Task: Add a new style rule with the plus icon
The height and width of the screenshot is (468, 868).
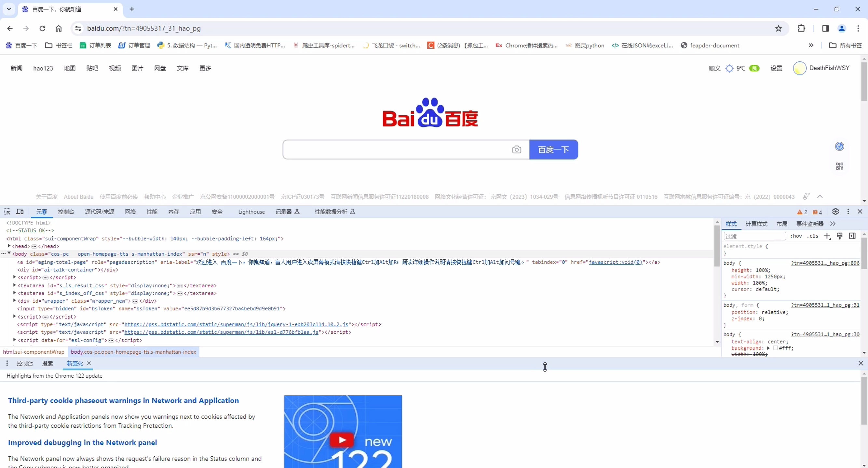Action: pyautogui.click(x=827, y=236)
